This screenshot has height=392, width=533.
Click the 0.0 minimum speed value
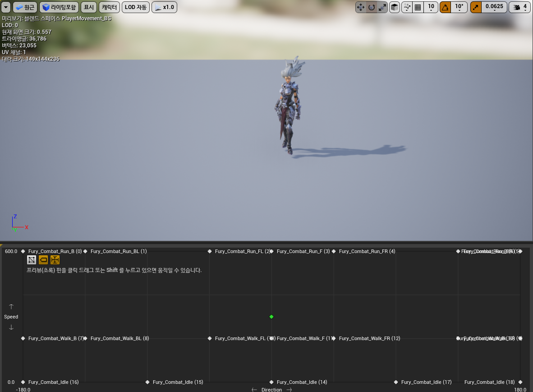(11, 382)
